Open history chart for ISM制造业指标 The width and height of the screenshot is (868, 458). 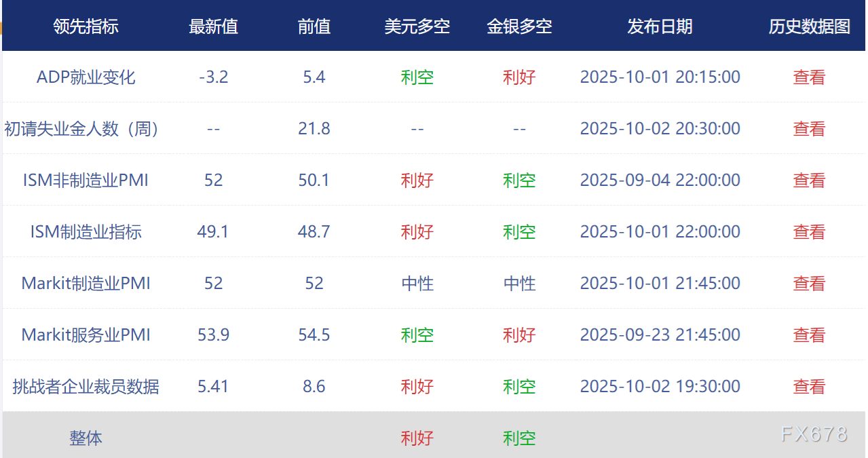pyautogui.click(x=809, y=232)
